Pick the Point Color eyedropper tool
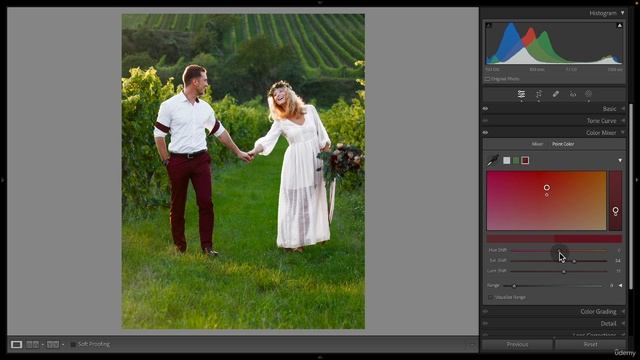This screenshot has width=640, height=360. 493,160
